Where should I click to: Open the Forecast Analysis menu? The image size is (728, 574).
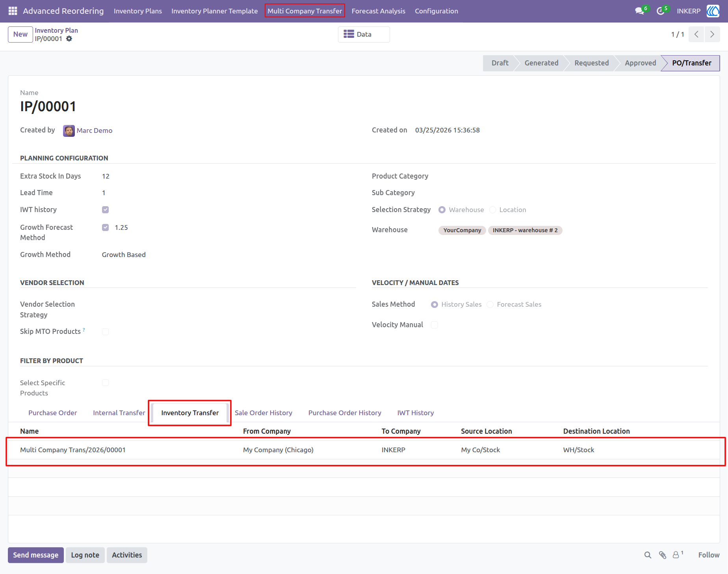[379, 11]
